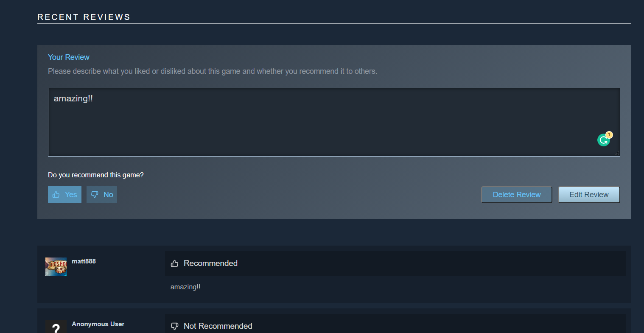This screenshot has width=644, height=333.
Task: Click the Delete Review button
Action: (x=517, y=195)
